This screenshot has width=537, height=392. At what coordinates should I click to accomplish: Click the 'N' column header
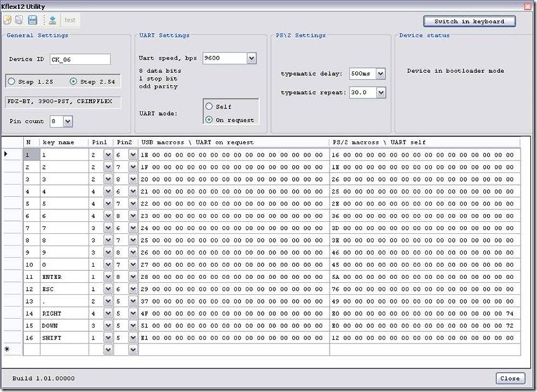click(x=32, y=142)
